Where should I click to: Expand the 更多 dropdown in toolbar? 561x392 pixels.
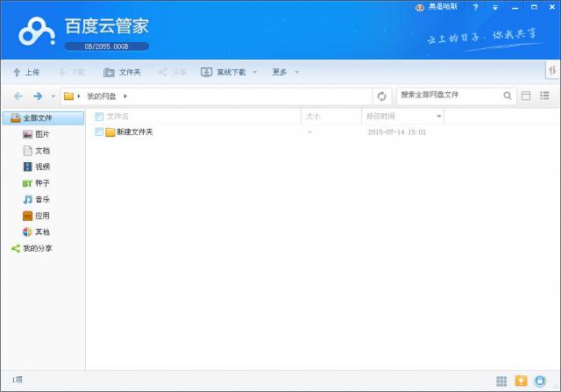[x=296, y=72]
